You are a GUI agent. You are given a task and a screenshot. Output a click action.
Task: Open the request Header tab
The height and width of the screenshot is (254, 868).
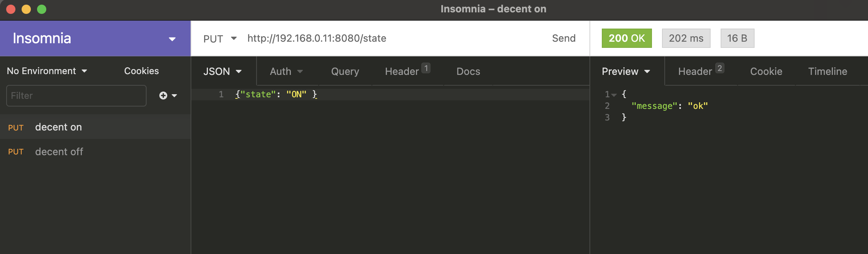tap(402, 71)
